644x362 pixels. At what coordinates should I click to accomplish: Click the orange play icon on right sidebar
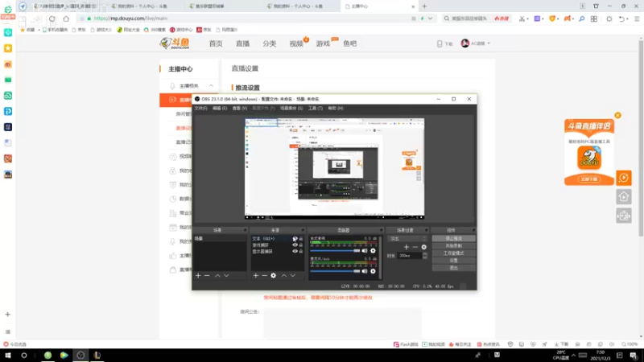click(624, 178)
